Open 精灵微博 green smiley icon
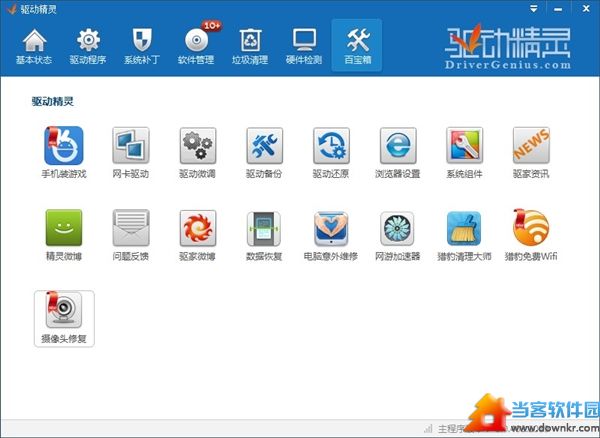The width and height of the screenshot is (600, 438). (64, 228)
